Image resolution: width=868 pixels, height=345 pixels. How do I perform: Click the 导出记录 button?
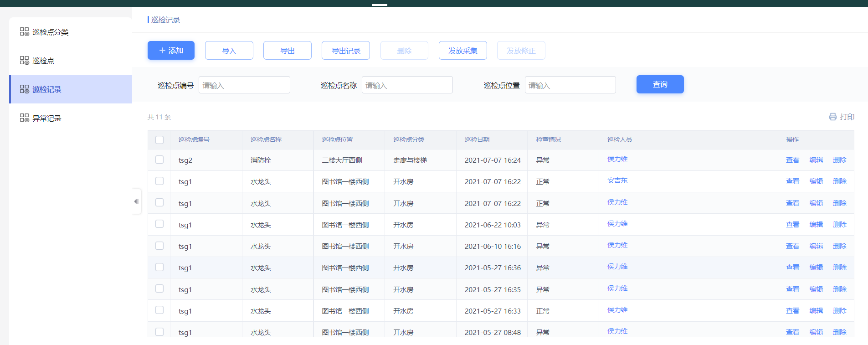345,51
